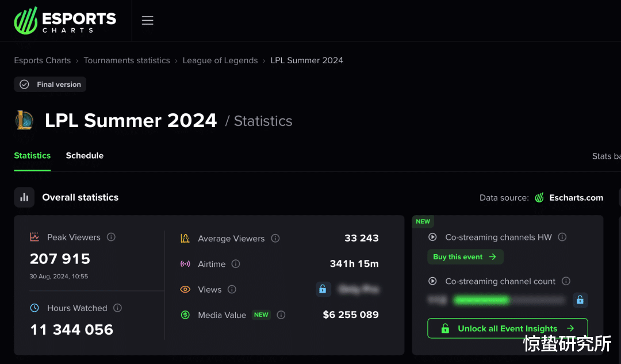Click the Co-streaming channels HW info icon
621x364 pixels.
pos(562,237)
